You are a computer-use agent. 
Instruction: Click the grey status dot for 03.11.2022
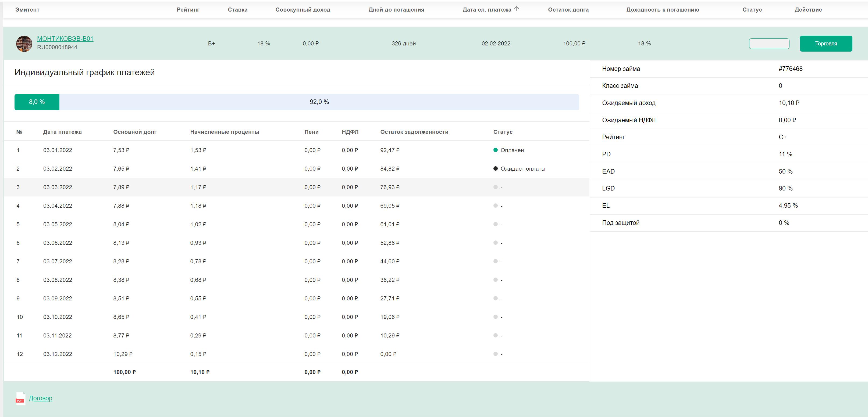[x=495, y=335]
